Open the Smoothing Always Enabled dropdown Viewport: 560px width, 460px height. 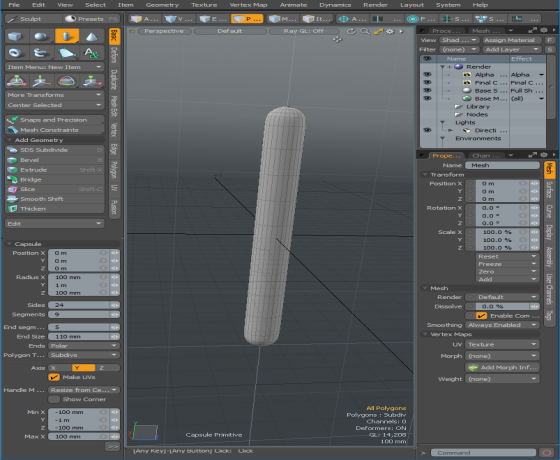502,325
